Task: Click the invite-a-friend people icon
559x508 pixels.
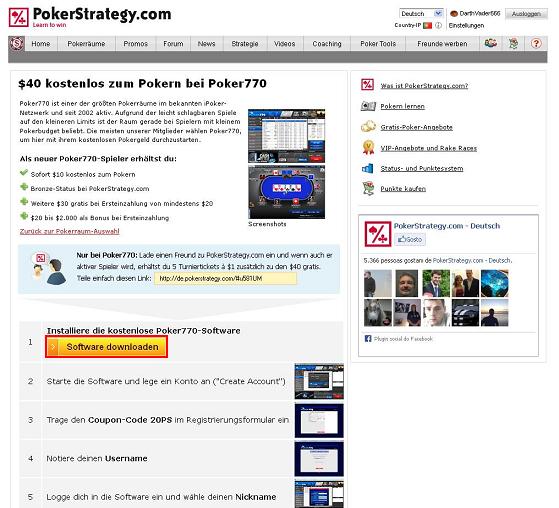Action: [49, 268]
